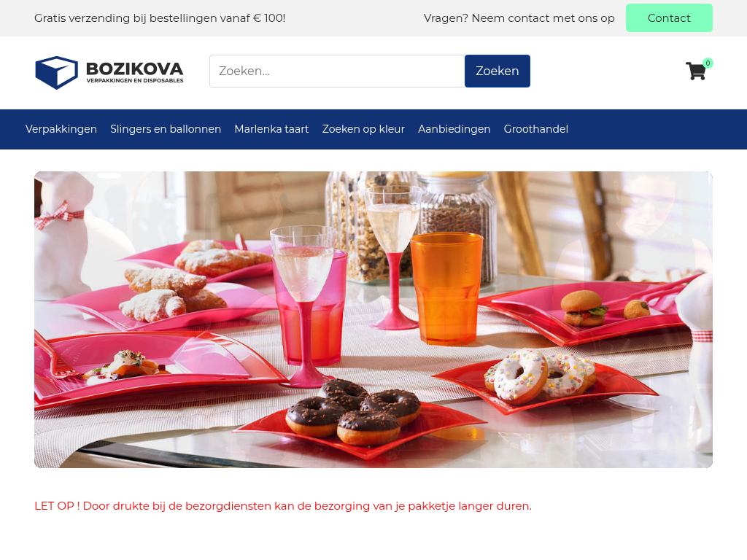The width and height of the screenshot is (747, 560).
Task: Open the Verpakkingen menu item
Action: [61, 129]
